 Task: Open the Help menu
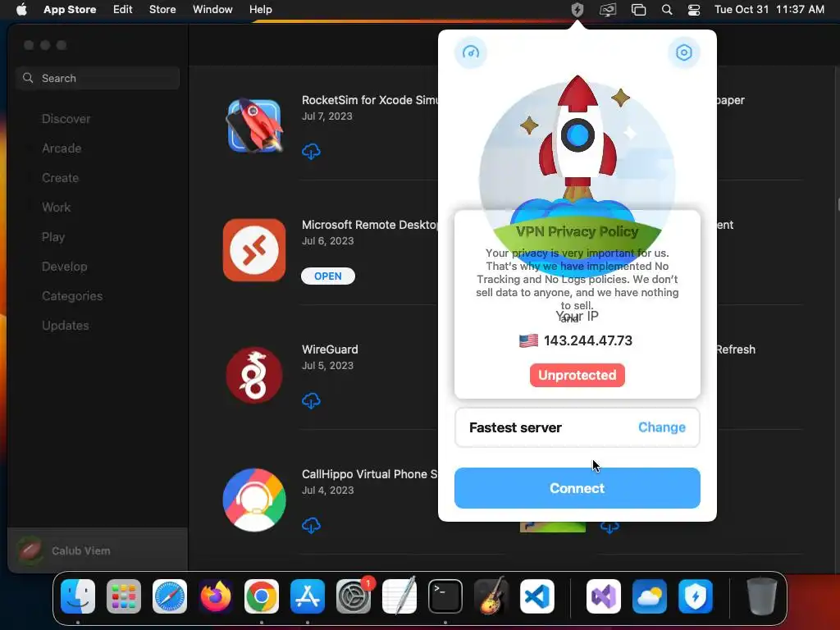[260, 10]
